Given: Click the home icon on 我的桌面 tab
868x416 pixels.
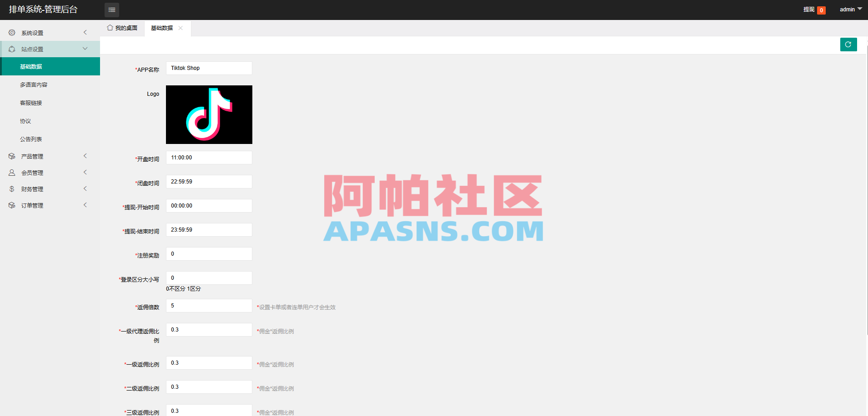Looking at the screenshot, I should click(x=109, y=28).
